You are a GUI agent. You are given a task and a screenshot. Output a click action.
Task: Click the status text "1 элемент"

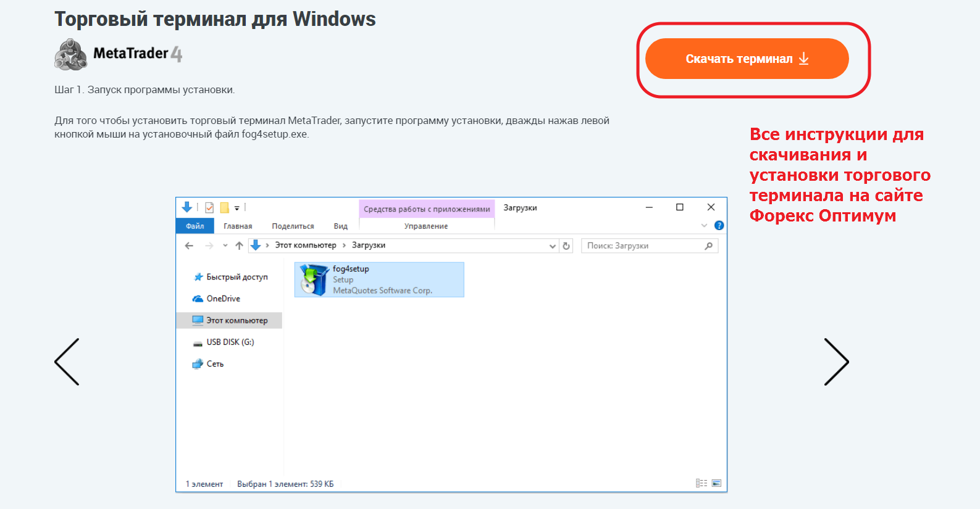(204, 484)
